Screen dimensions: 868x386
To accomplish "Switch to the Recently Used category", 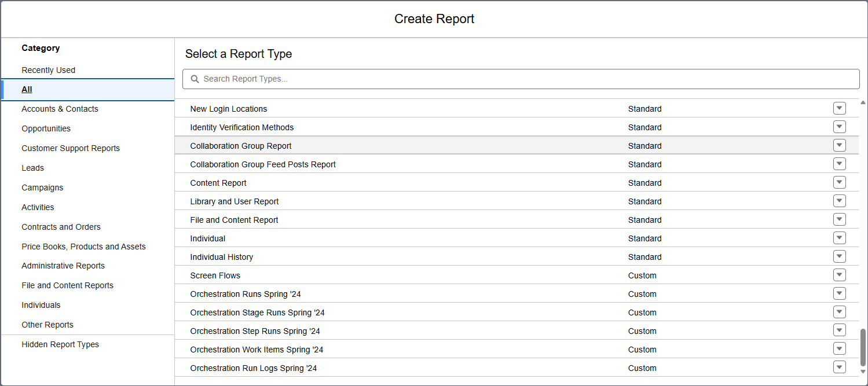I will 48,69.
